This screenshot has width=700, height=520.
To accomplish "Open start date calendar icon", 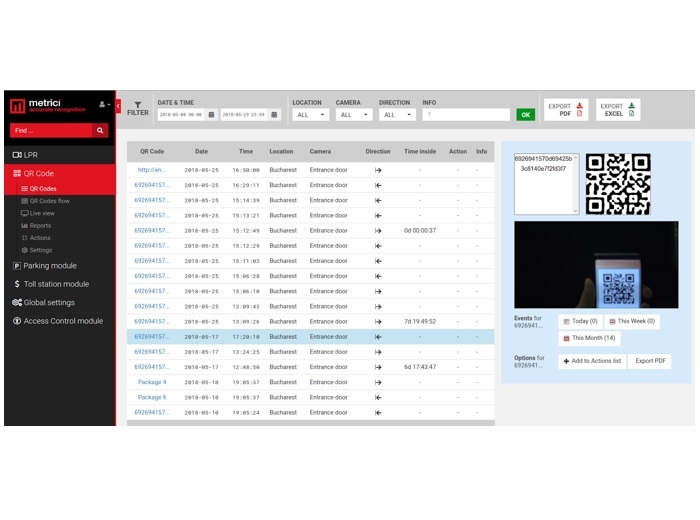I will tap(212, 115).
